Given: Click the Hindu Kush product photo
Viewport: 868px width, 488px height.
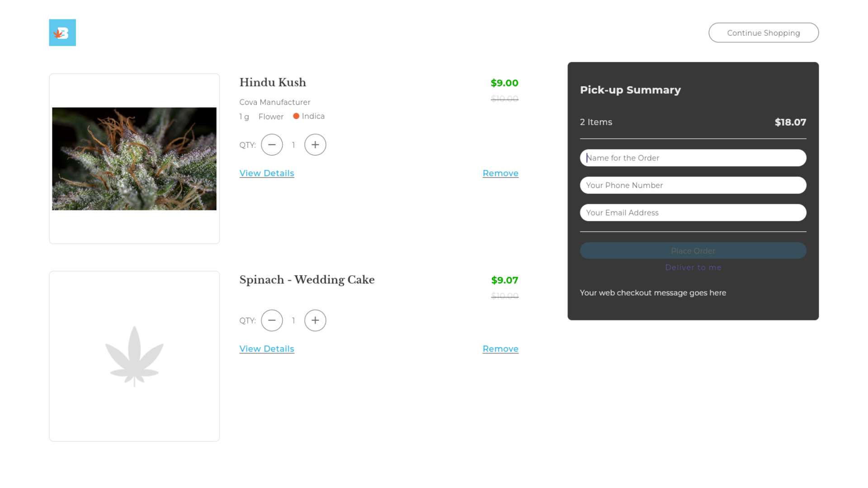Looking at the screenshot, I should [x=134, y=159].
